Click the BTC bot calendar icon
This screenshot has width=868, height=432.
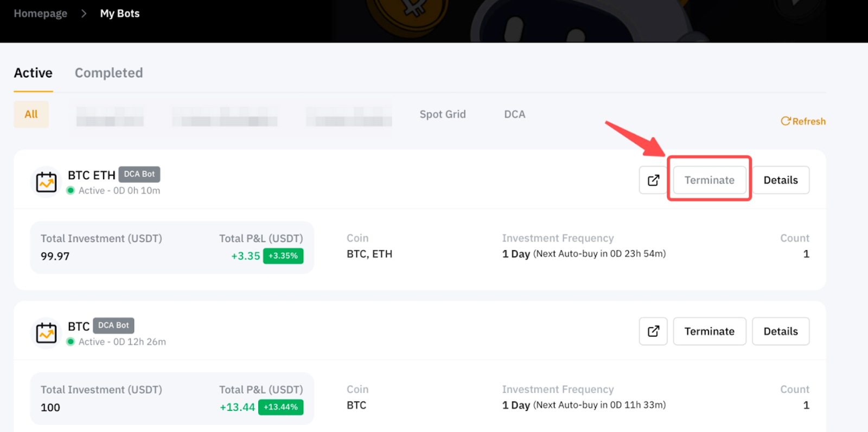pyautogui.click(x=46, y=333)
